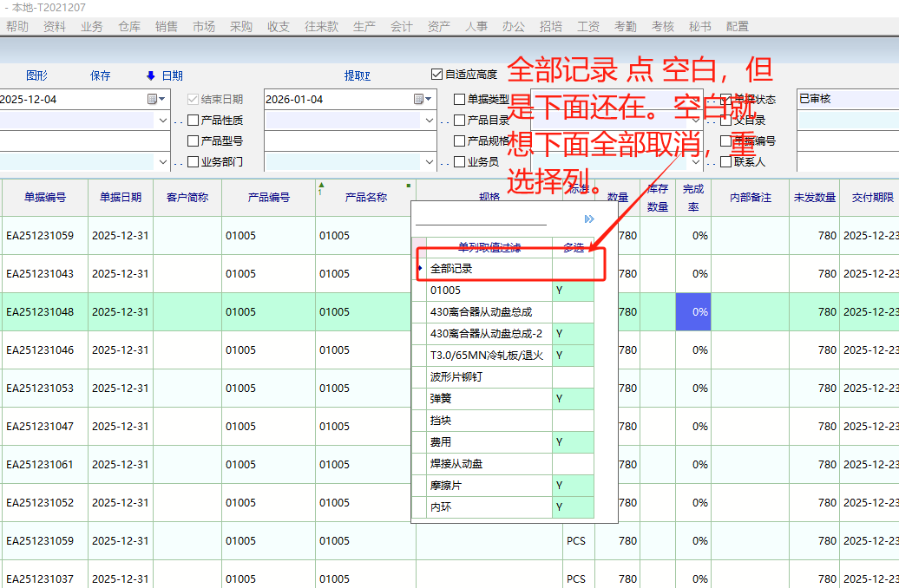Click the double-arrow icon in filter popup
Image resolution: width=899 pixels, height=588 pixels.
pyautogui.click(x=589, y=219)
